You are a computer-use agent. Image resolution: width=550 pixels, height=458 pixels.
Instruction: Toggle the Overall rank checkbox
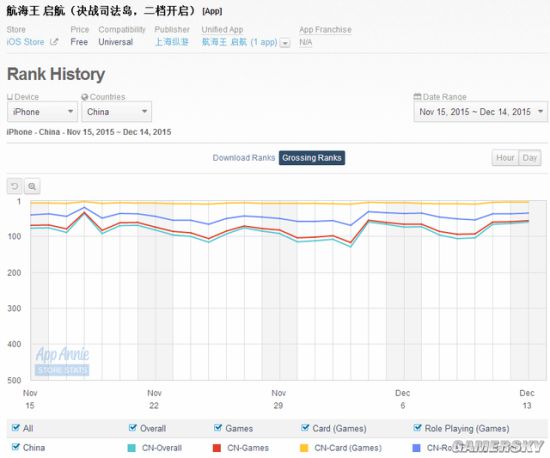[133, 427]
